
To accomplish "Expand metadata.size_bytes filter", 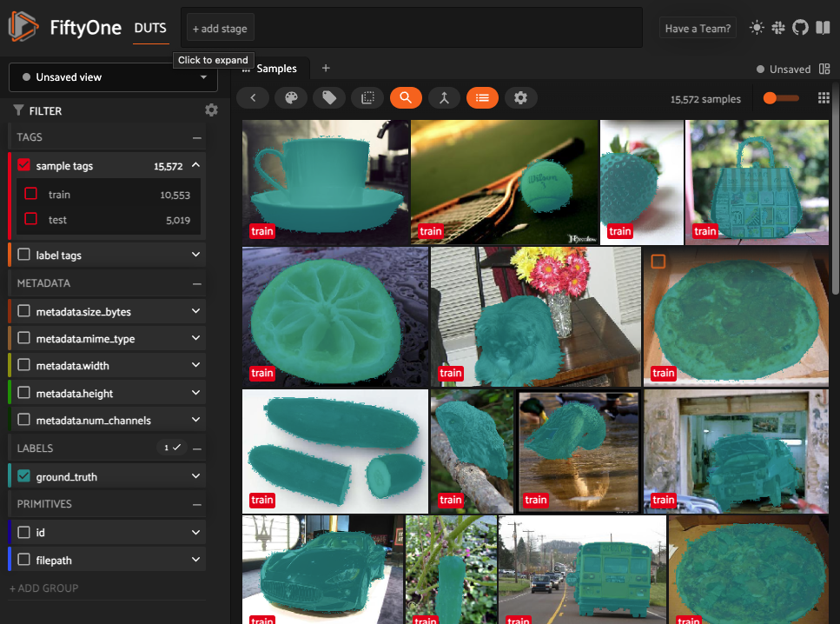I will (x=196, y=311).
